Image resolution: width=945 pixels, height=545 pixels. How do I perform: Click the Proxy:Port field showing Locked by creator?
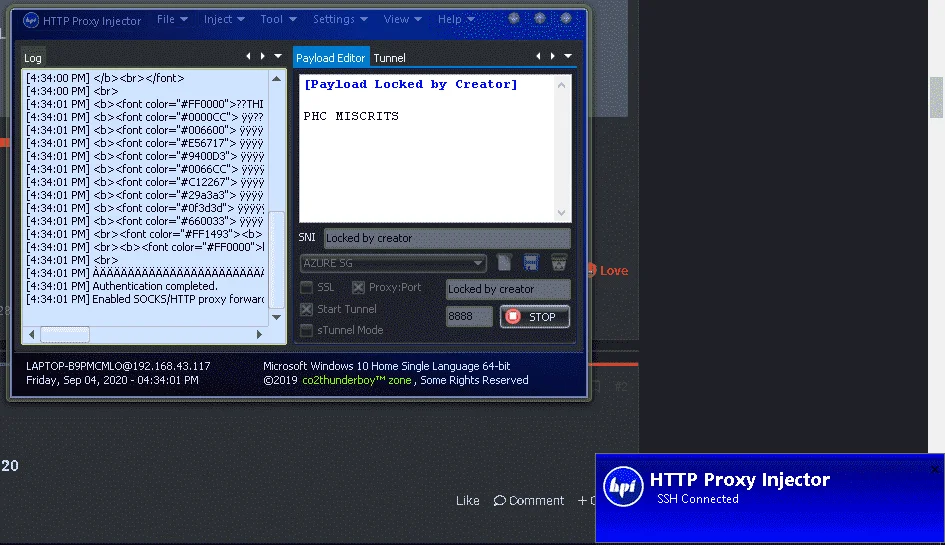click(x=508, y=289)
